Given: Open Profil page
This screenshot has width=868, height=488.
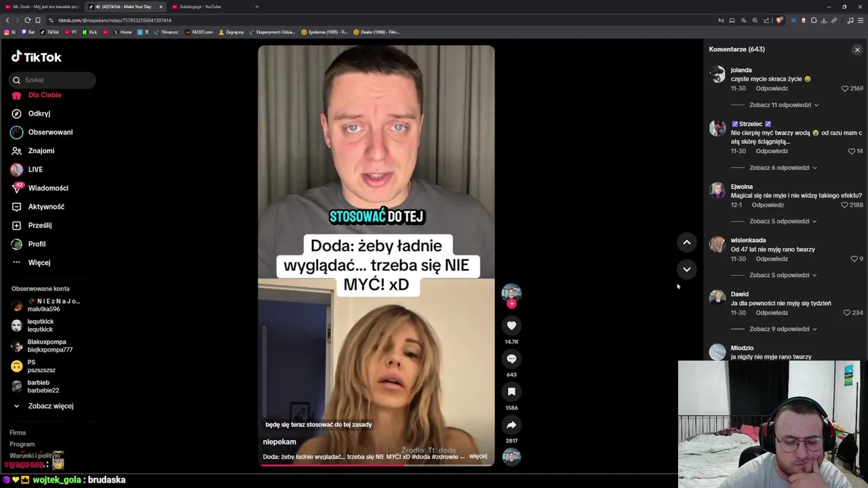Looking at the screenshot, I should pos(28,244).
